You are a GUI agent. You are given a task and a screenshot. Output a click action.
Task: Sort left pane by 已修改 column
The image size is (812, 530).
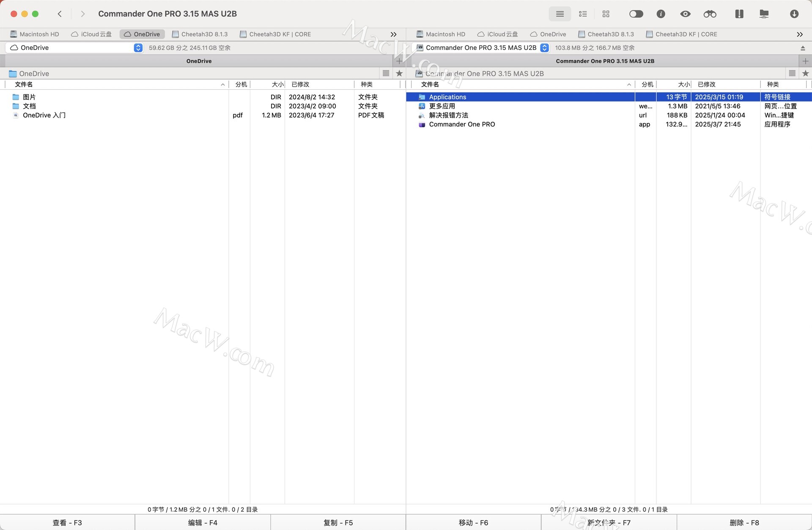(319, 85)
